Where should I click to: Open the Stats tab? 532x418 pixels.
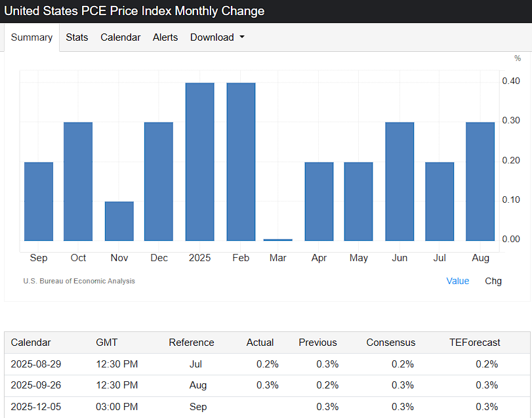coord(77,37)
